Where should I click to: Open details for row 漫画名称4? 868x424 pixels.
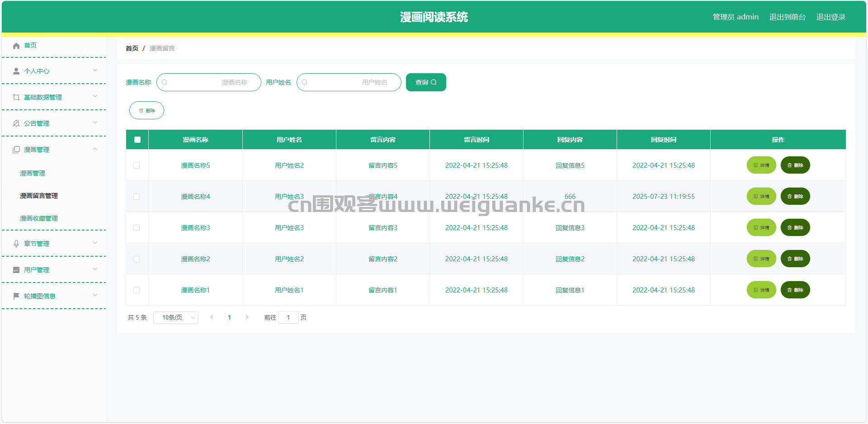761,197
